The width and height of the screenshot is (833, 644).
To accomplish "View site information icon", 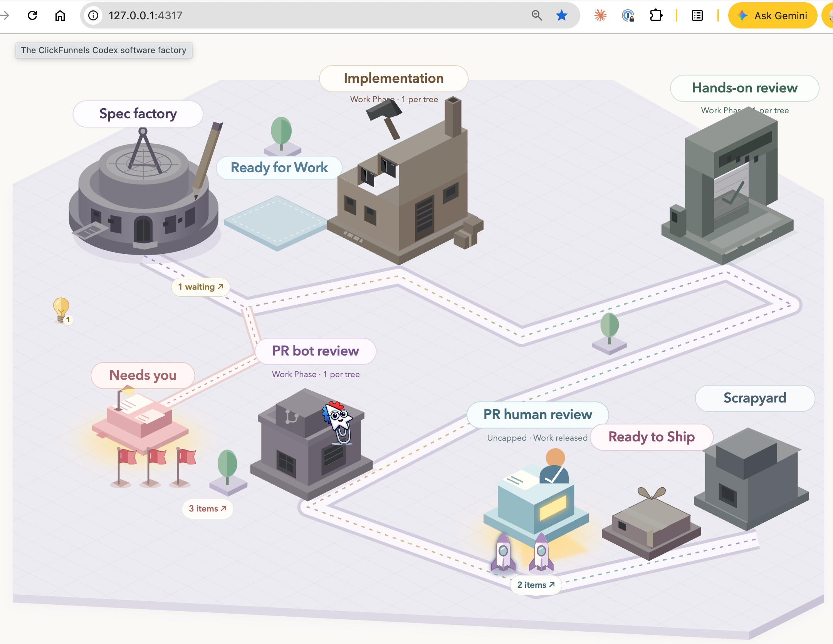I will click(x=93, y=15).
